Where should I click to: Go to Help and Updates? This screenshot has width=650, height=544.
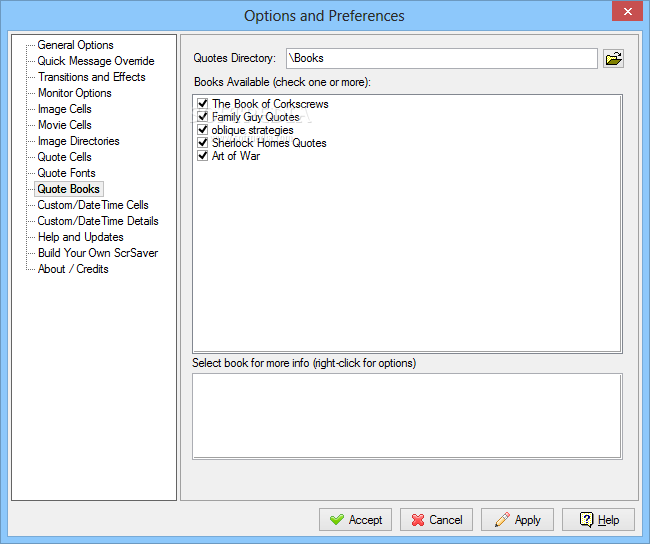pyautogui.click(x=80, y=237)
